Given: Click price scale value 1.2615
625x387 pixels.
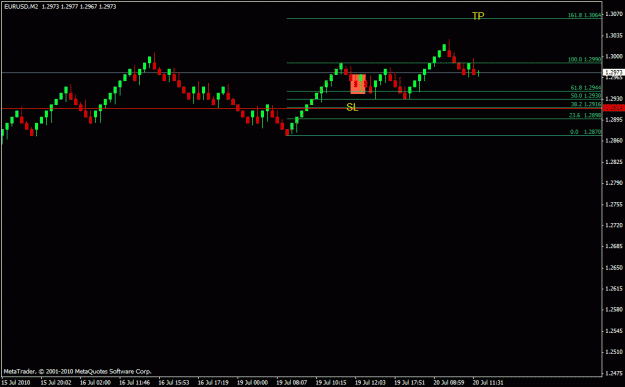Looking at the screenshot, I should coord(614,289).
